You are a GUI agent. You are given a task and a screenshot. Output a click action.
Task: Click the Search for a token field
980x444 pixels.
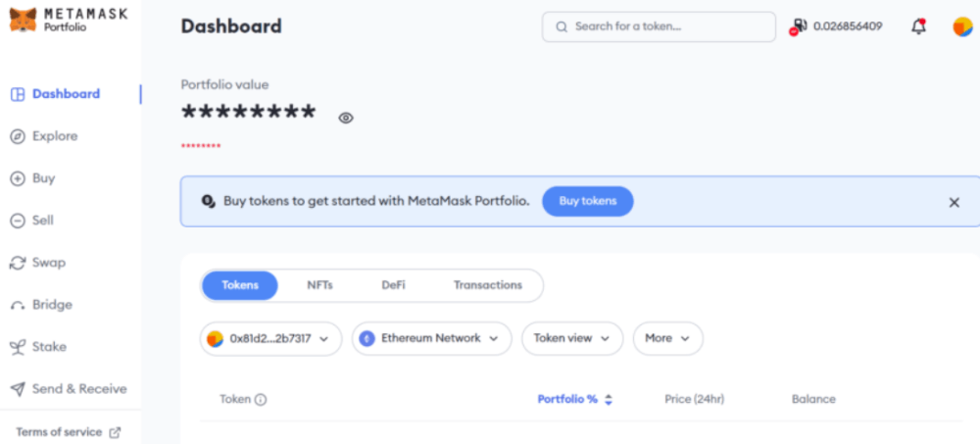tap(659, 26)
